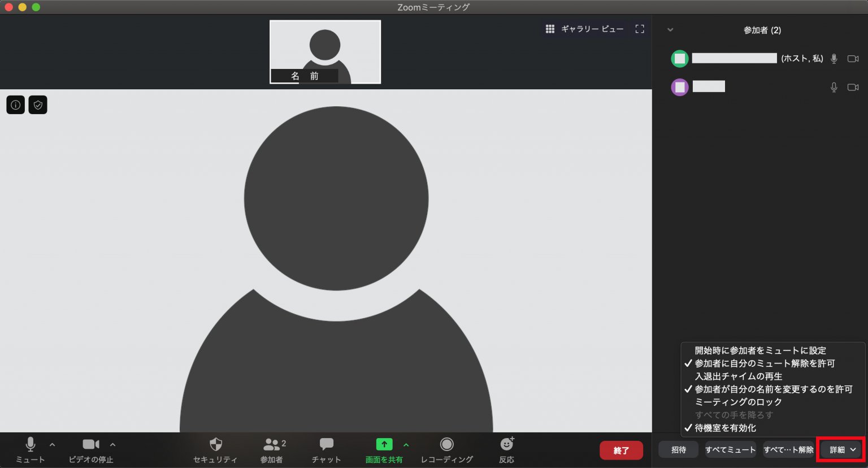Open the reactions (反応) smiley icon
This screenshot has width=868, height=468.
(x=507, y=444)
